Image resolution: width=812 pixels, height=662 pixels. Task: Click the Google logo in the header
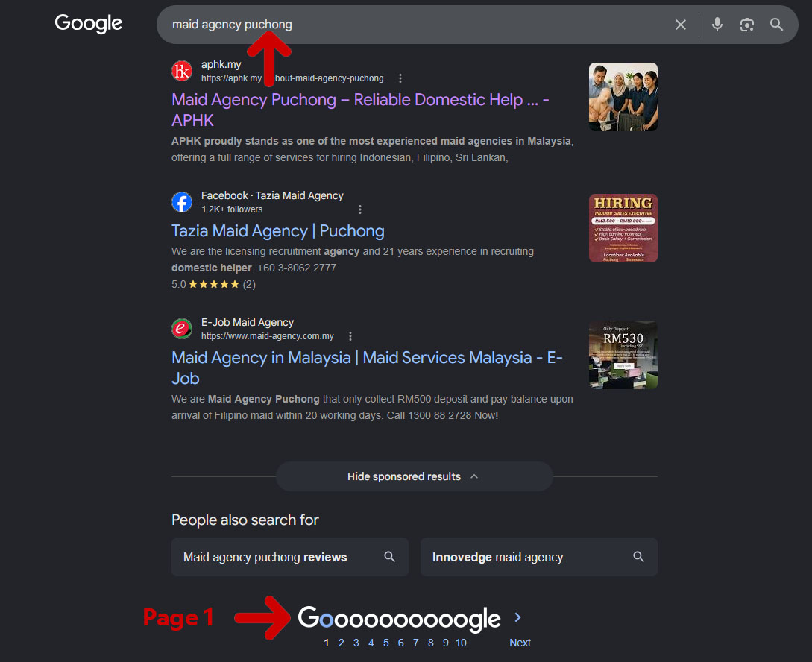click(x=89, y=23)
